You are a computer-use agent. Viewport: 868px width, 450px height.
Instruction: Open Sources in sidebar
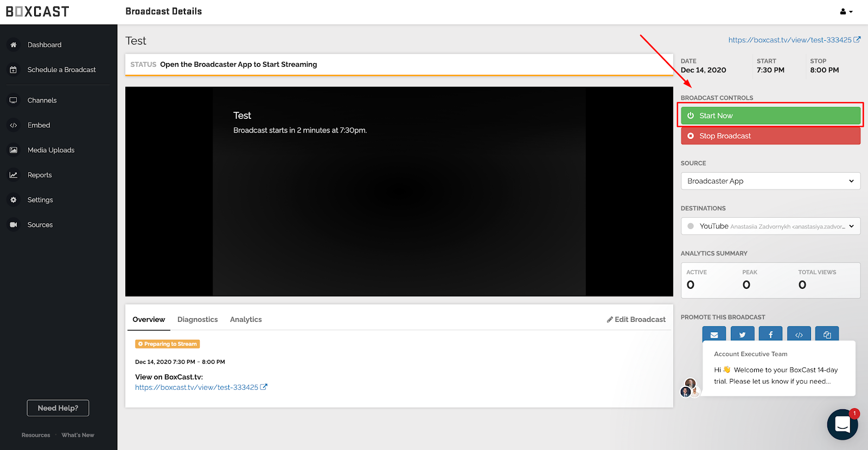40,225
